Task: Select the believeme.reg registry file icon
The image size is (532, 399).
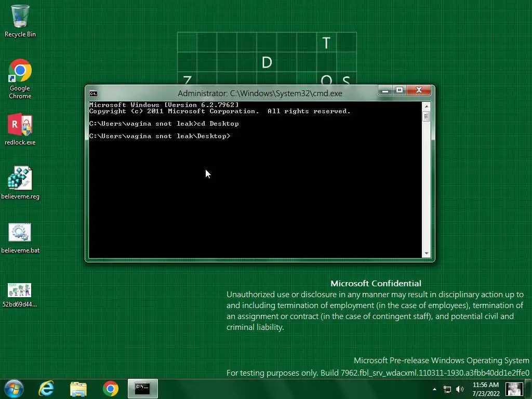Action: (20, 183)
